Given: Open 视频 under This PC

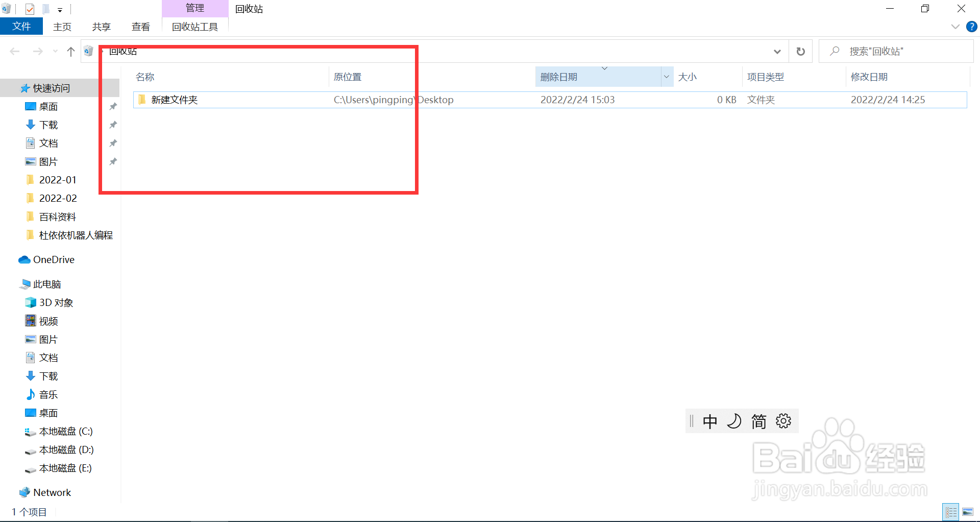Looking at the screenshot, I should (48, 321).
